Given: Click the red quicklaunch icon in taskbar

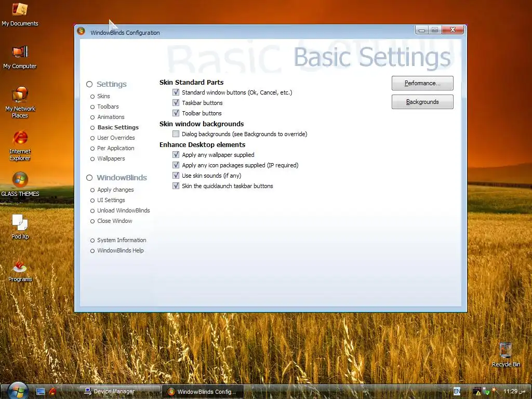Looking at the screenshot, I should pyautogui.click(x=52, y=392).
